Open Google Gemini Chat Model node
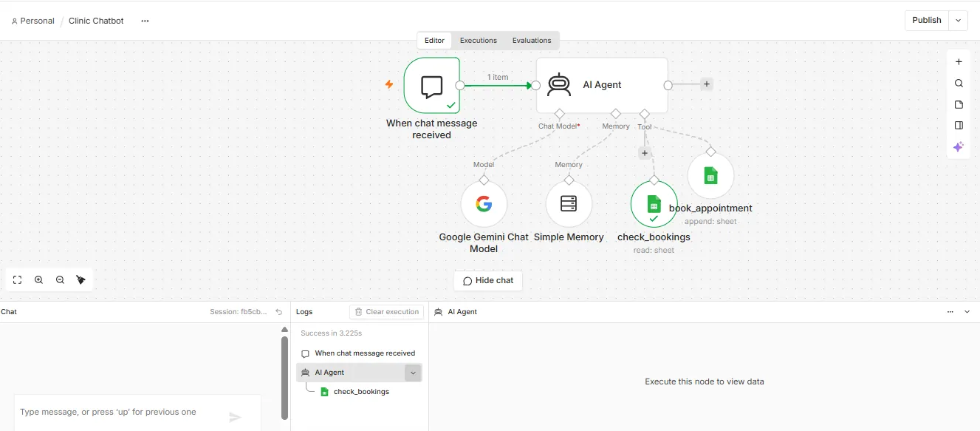Image resolution: width=980 pixels, height=431 pixels. point(484,203)
